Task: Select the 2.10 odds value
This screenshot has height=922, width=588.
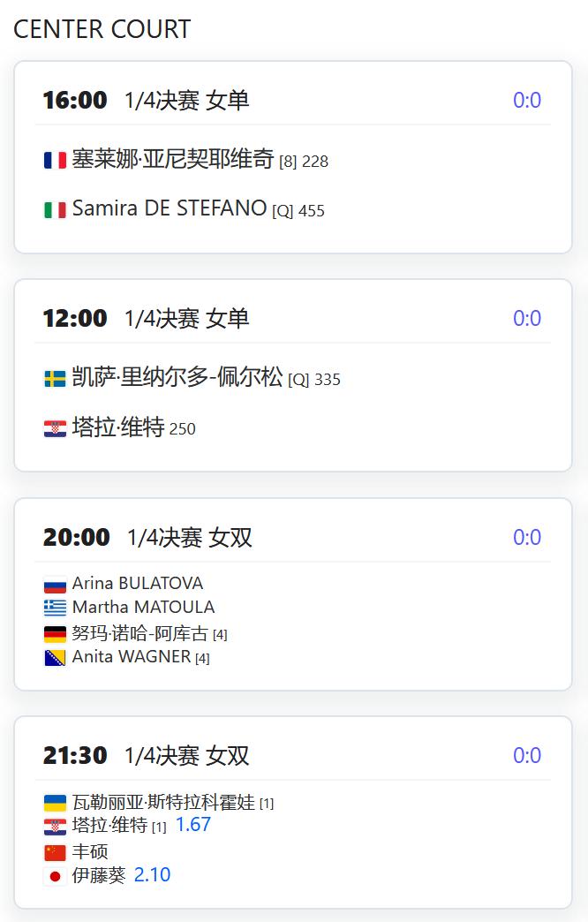Action: [152, 875]
